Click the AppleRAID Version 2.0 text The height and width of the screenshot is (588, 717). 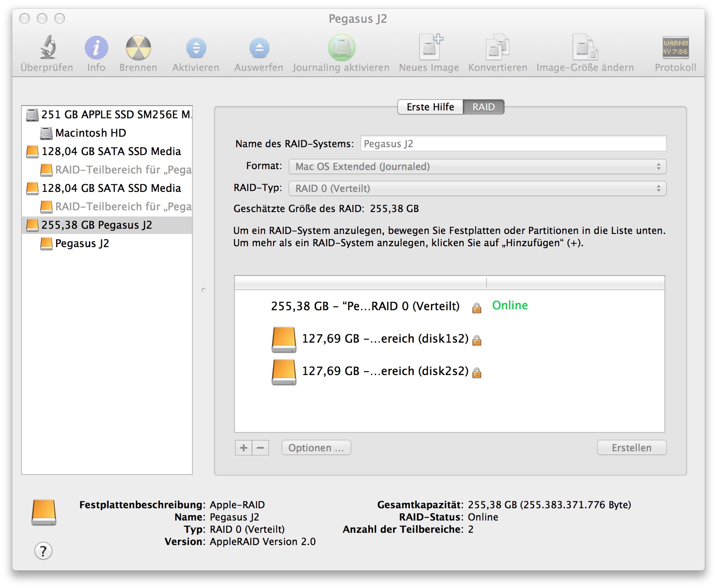[263, 542]
